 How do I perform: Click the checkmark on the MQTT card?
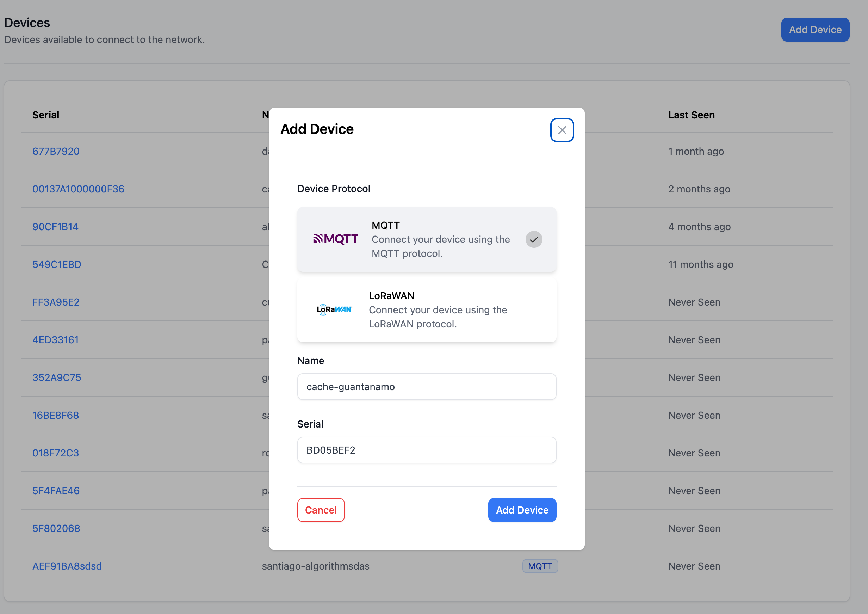tap(534, 239)
